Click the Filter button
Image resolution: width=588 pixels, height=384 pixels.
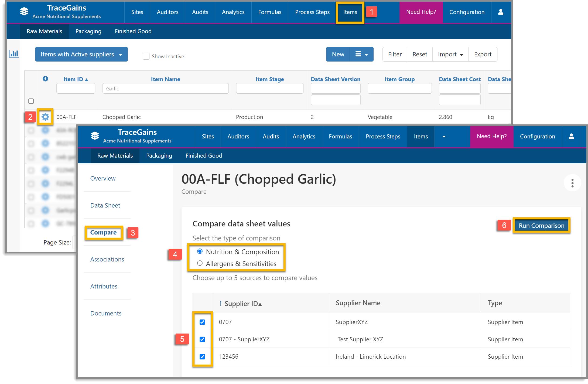coord(395,54)
